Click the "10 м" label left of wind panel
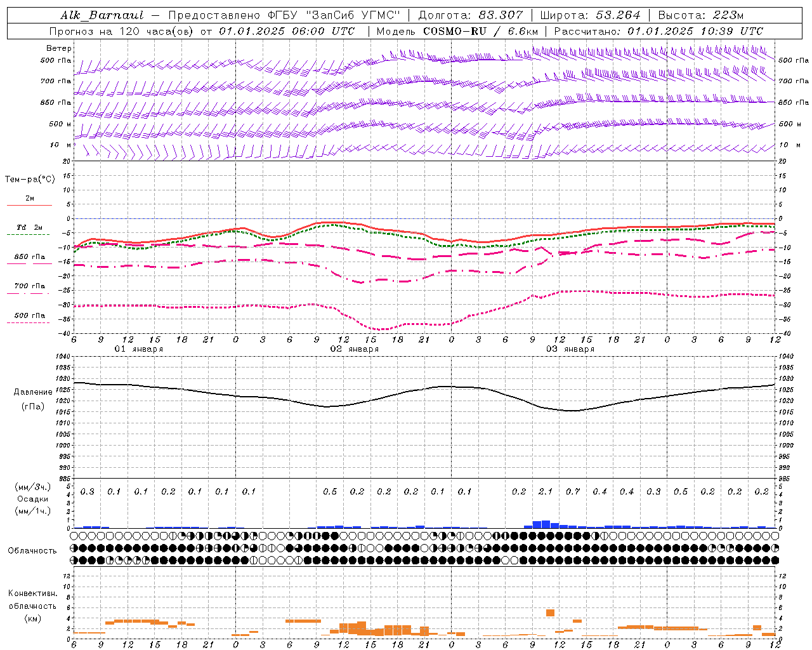The image size is (812, 650). click(x=60, y=145)
